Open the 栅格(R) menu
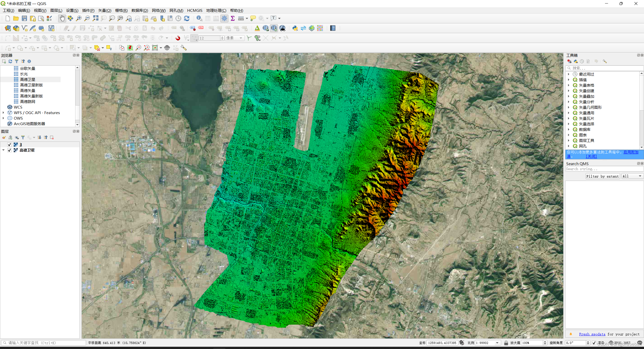This screenshot has height=349, width=644. point(121,10)
